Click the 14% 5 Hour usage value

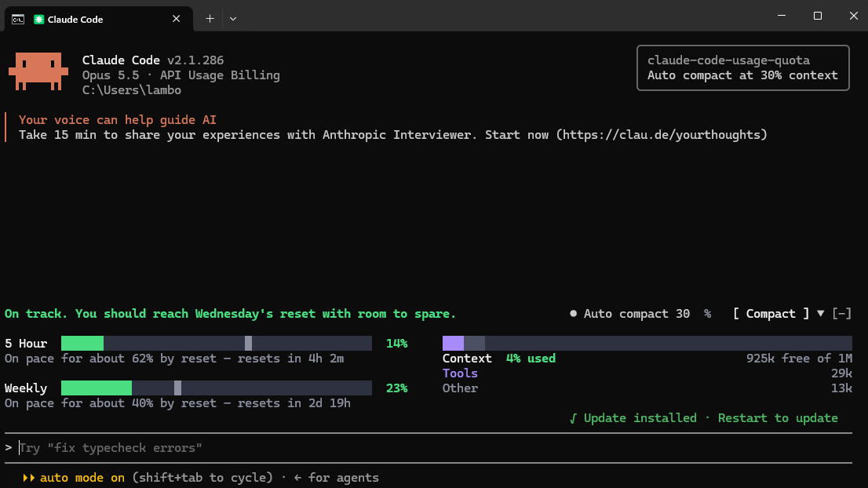[397, 344]
